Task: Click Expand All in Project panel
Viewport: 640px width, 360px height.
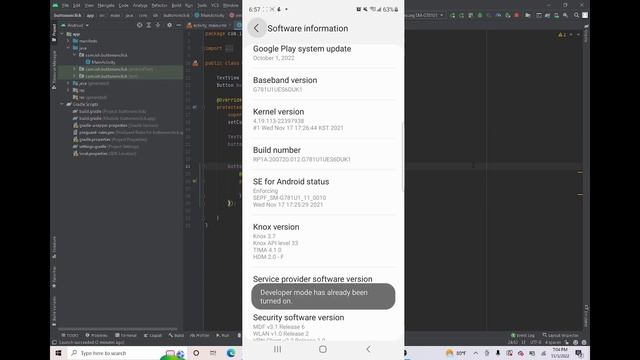Action: pyautogui.click(x=149, y=25)
